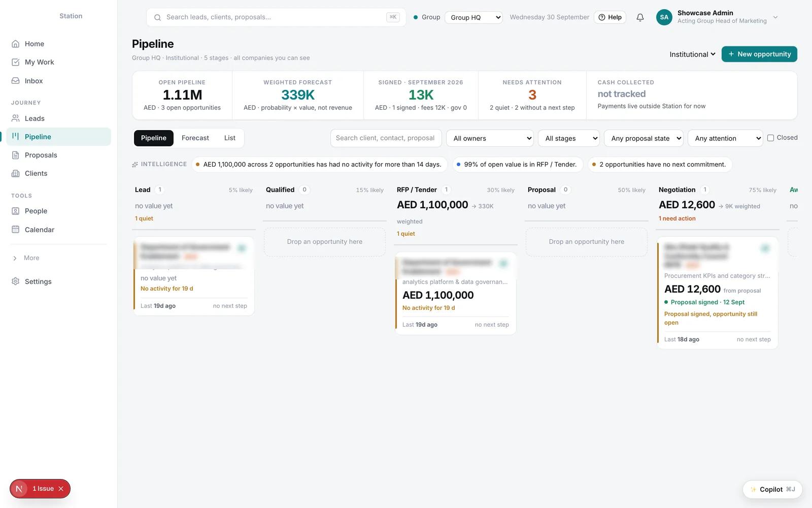Image resolution: width=812 pixels, height=508 pixels.
Task: Open the Group HQ dropdown
Action: (x=473, y=17)
